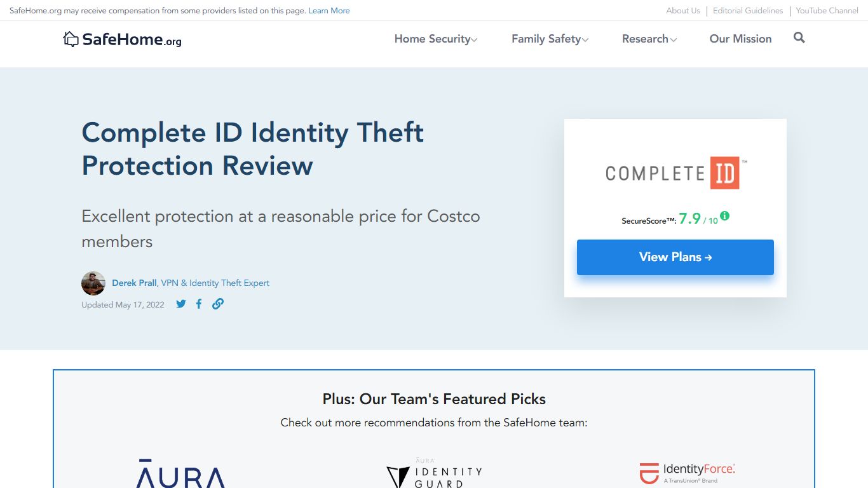Go to SafeHome.org home logo
This screenshot has height=488, width=868.
[122, 39]
